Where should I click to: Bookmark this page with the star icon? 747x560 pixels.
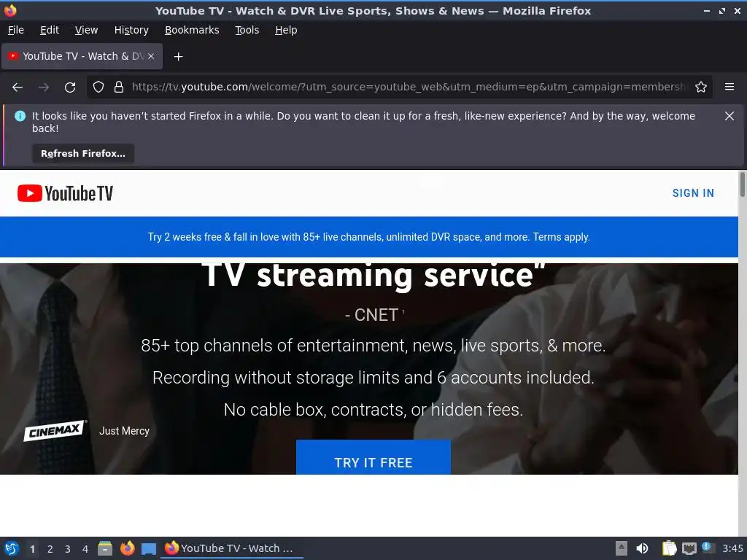pos(701,87)
